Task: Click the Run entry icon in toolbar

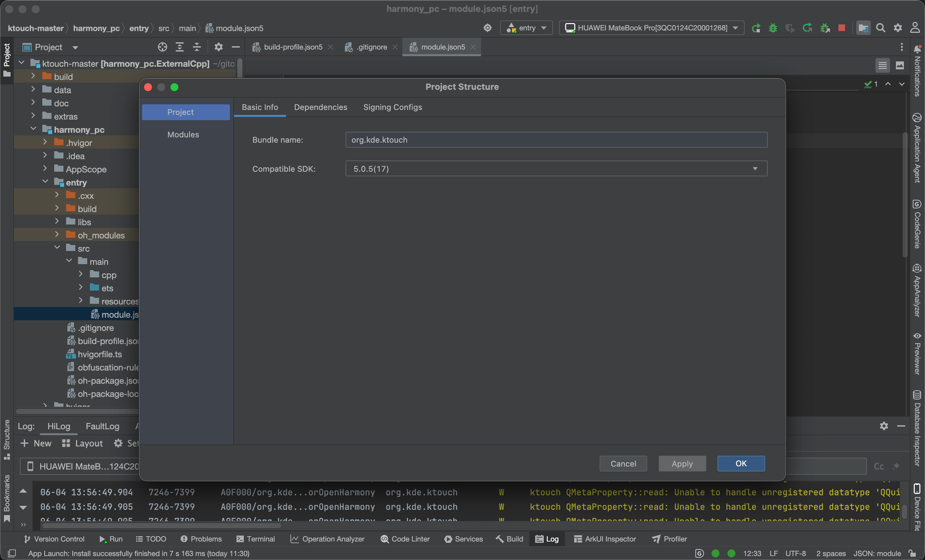Action: coord(756,28)
